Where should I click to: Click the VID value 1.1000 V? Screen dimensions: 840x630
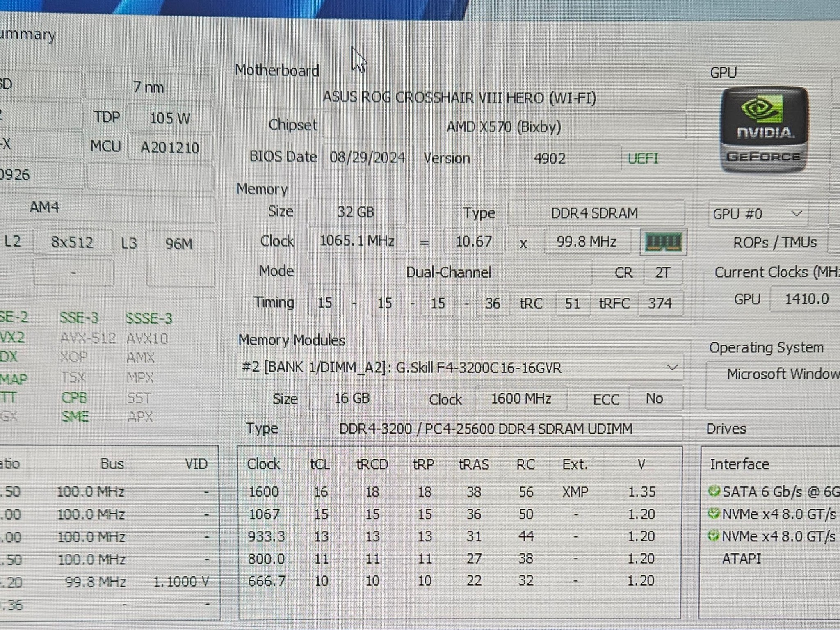coord(181,582)
